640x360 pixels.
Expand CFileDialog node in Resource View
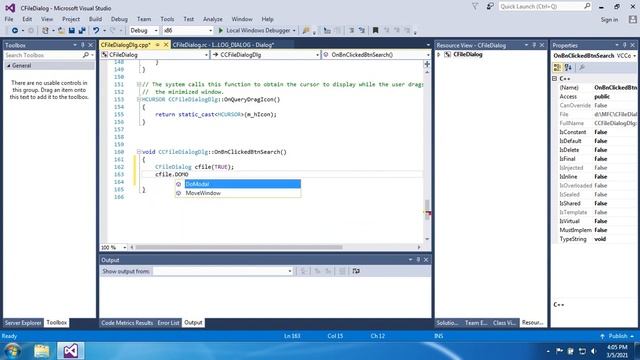439,55
